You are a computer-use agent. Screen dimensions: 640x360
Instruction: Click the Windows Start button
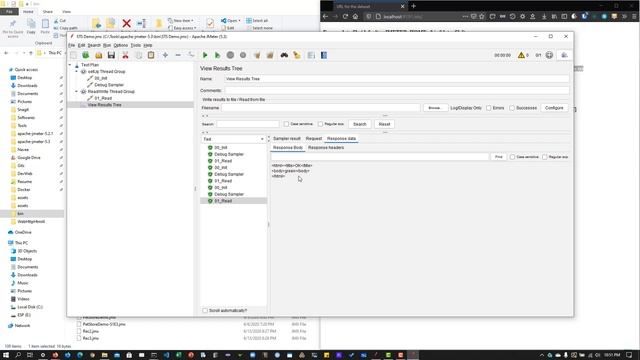tap(6, 355)
